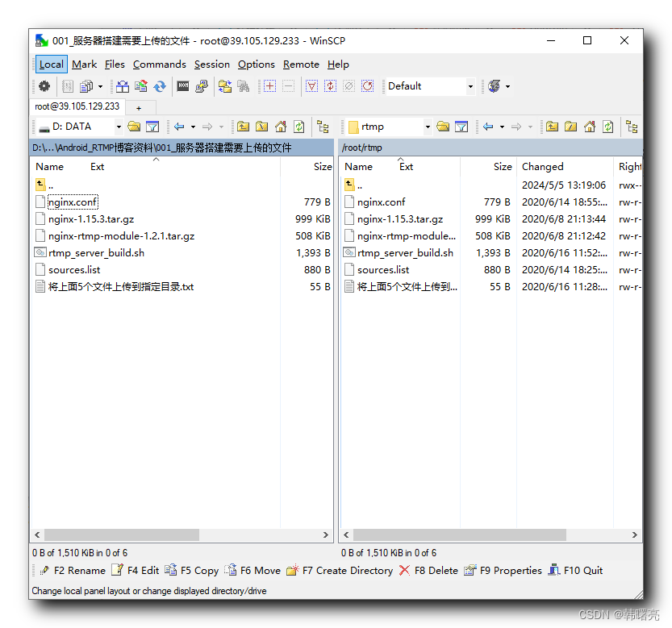Open Preferences via the gear icon
Image resolution: width=672 pixels, height=628 pixels.
(x=44, y=86)
